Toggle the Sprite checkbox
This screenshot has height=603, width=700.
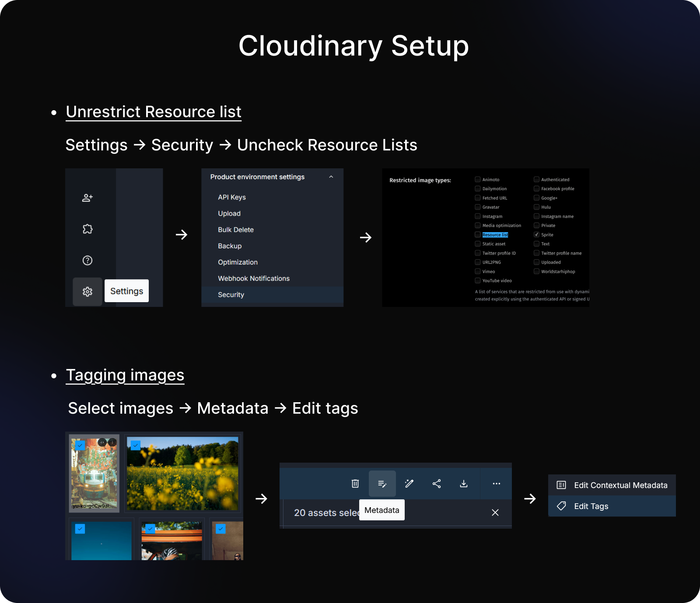[536, 235]
